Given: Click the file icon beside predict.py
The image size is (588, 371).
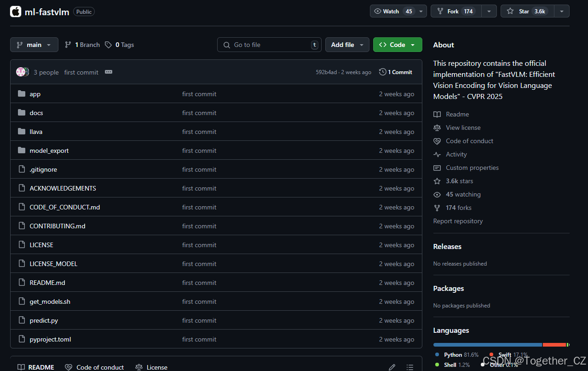Looking at the screenshot, I should (22, 320).
